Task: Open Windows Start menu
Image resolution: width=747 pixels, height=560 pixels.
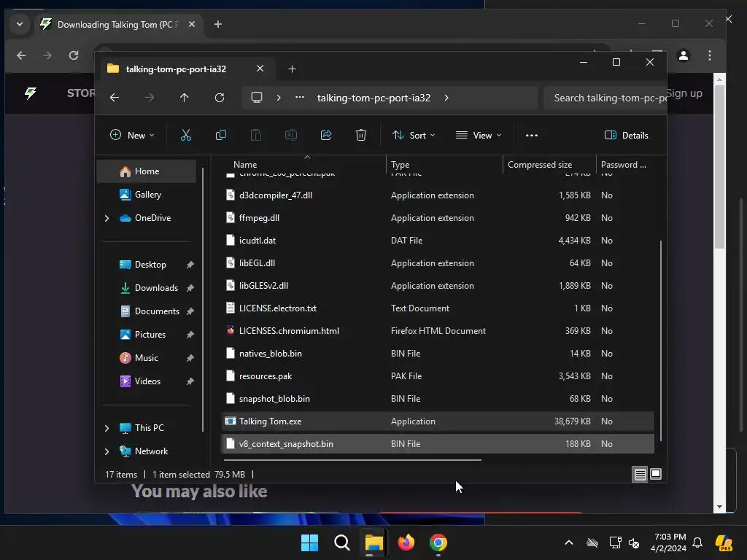Action: point(309,542)
